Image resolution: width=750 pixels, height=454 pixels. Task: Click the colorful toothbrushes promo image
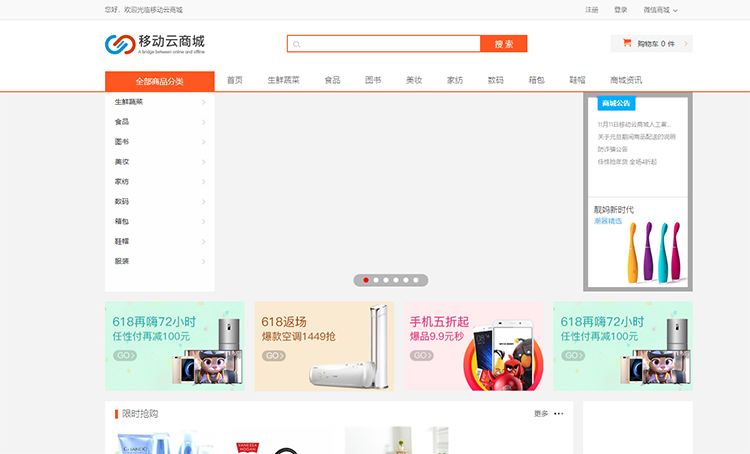(655, 253)
